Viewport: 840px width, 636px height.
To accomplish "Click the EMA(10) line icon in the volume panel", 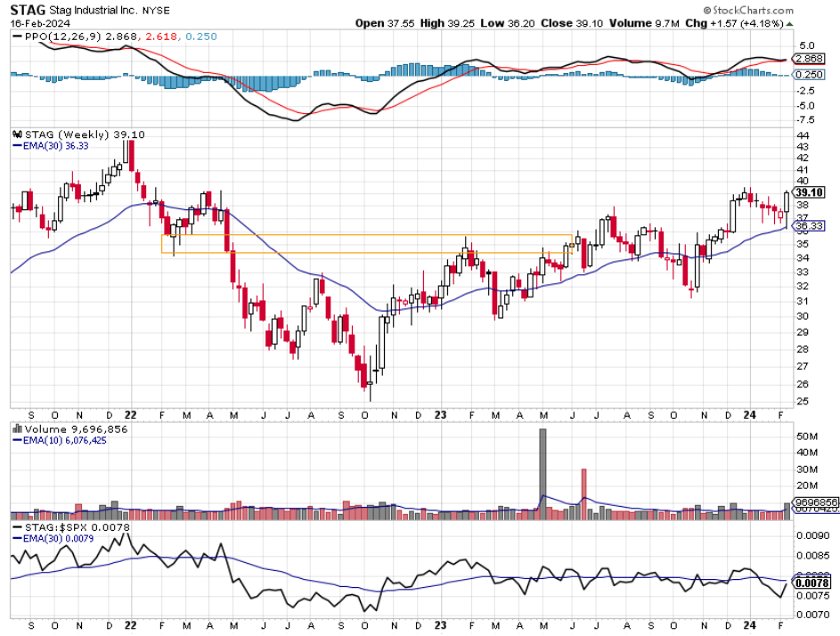I will click(x=17, y=439).
